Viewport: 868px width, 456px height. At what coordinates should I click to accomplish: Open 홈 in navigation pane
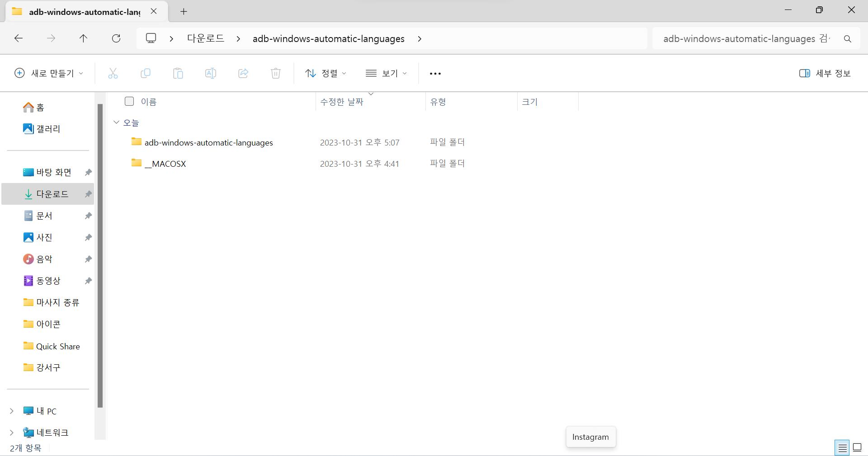coord(34,107)
